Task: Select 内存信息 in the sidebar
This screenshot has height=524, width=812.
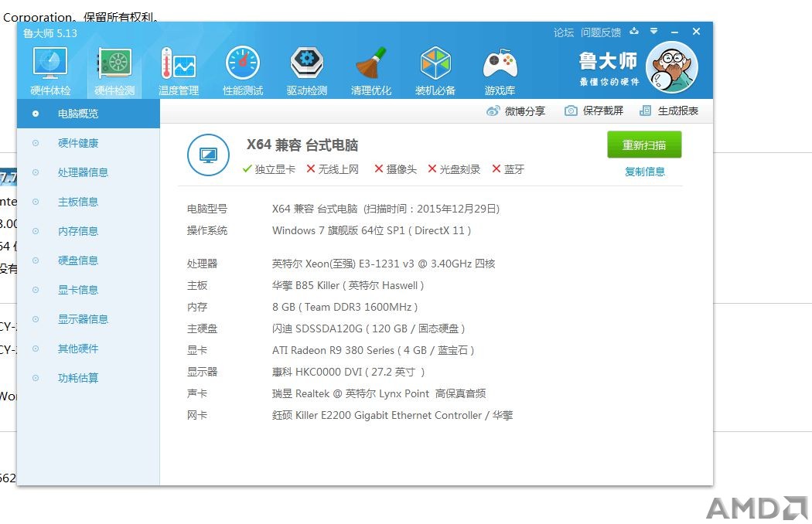Action: tap(89, 231)
